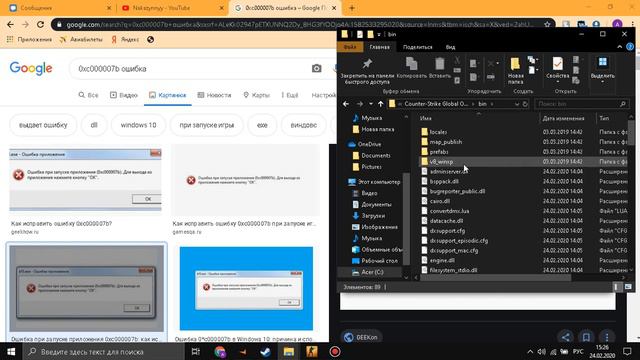Click the share icon in bottom panel
This screenshot has width=640, height=360.
coord(566,337)
